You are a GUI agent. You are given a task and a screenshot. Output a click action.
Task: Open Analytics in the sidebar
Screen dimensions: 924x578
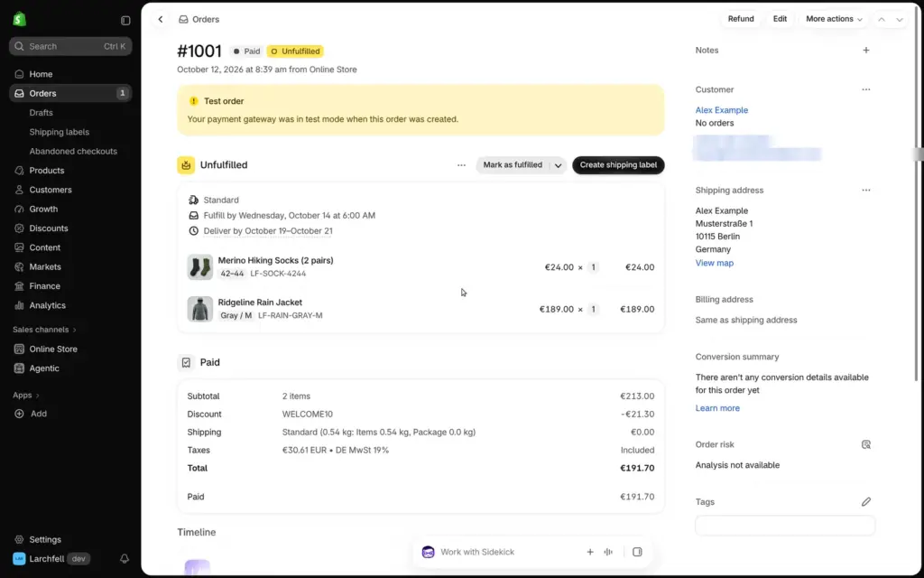tap(47, 305)
